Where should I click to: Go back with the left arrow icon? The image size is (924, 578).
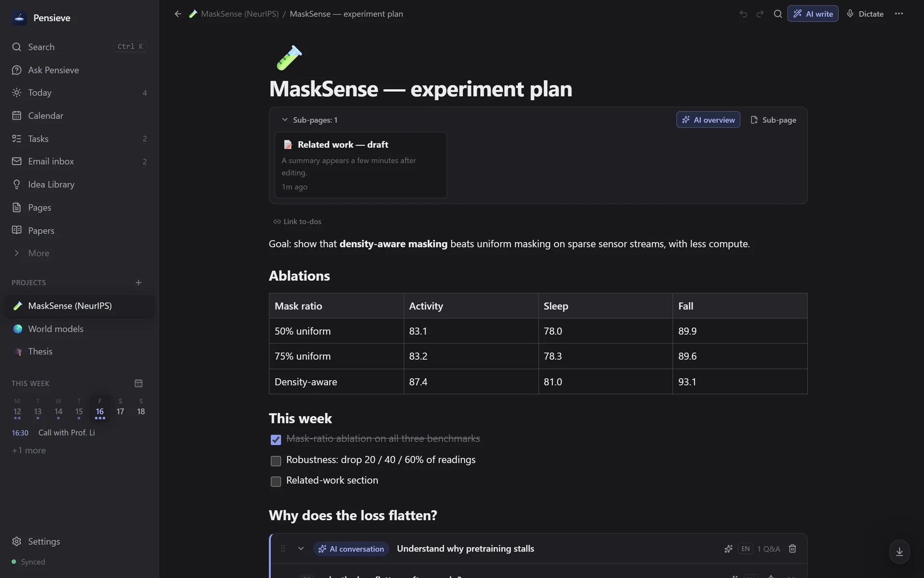click(178, 14)
